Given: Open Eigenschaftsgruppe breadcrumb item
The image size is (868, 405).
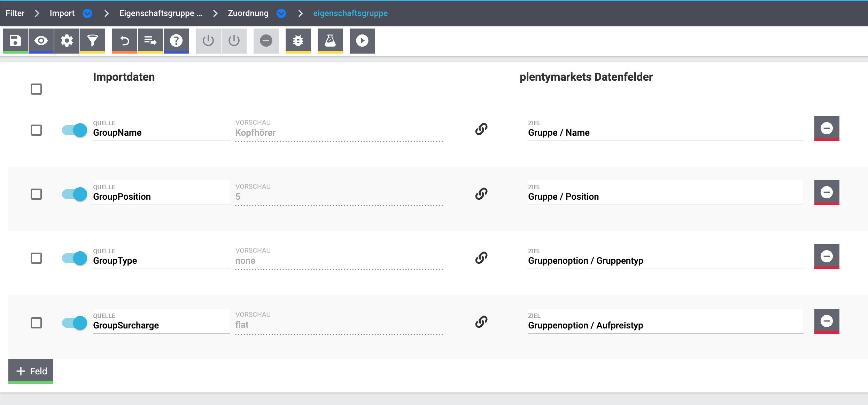Looking at the screenshot, I should [160, 13].
